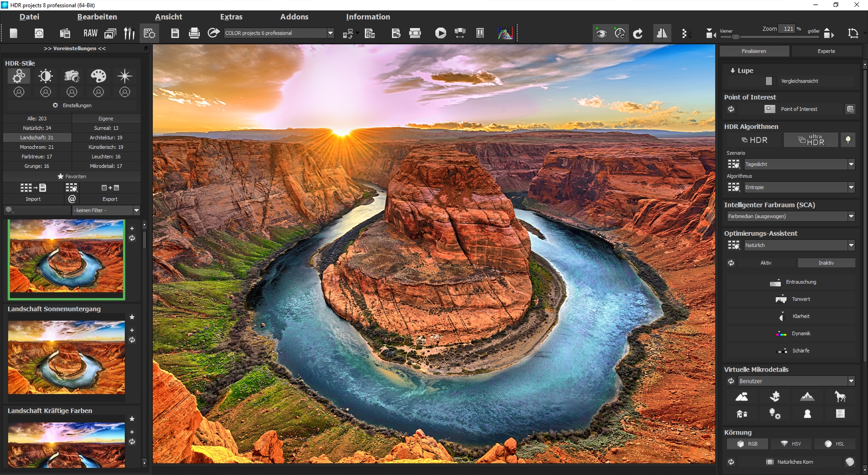Open the keinen Filter dropdown

[x=136, y=210]
